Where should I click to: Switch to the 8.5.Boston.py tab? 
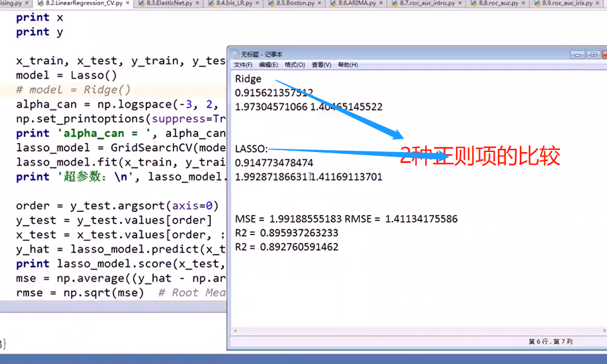pos(295,3)
